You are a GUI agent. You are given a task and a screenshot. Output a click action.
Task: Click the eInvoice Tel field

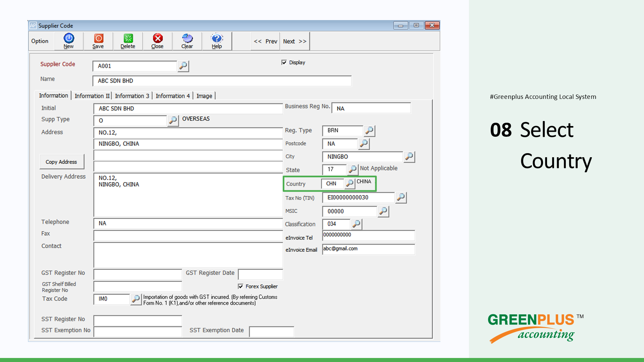click(369, 235)
